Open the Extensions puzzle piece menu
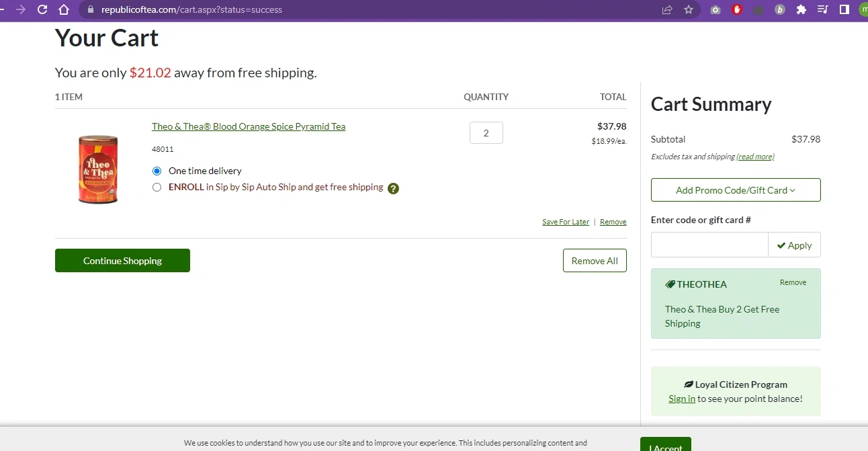 [801, 9]
